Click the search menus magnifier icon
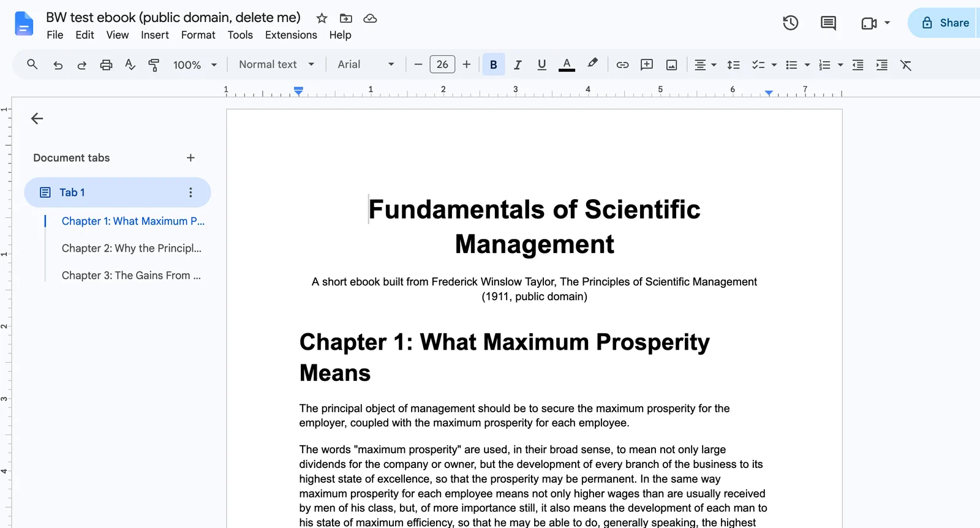 point(32,64)
